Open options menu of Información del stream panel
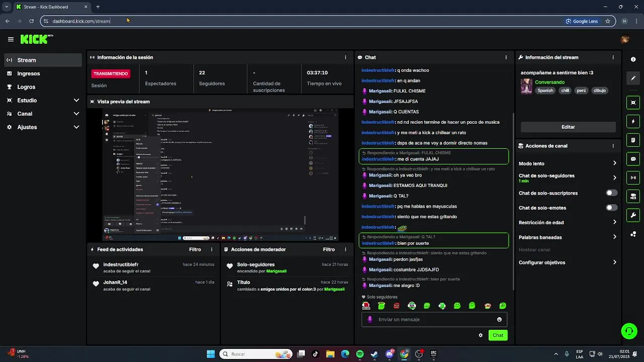 [613, 57]
